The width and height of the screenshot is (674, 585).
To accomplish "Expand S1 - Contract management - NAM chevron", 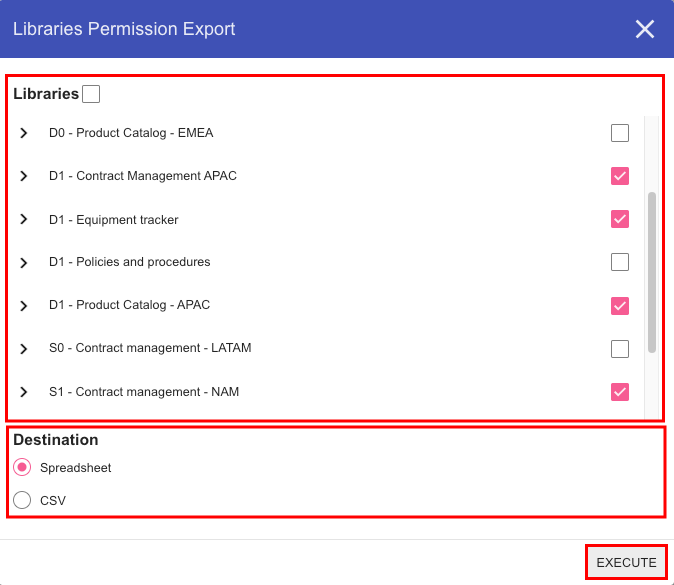I will [24, 392].
